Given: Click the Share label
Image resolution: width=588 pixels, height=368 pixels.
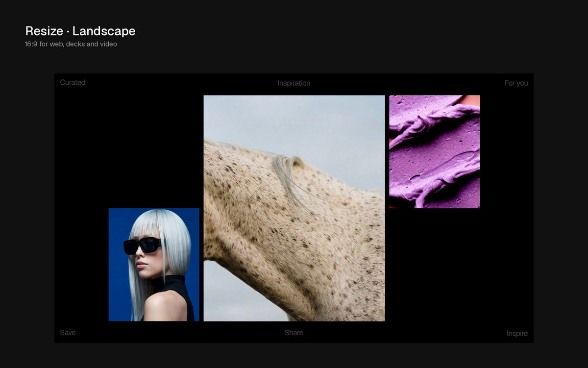Looking at the screenshot, I should click(294, 333).
